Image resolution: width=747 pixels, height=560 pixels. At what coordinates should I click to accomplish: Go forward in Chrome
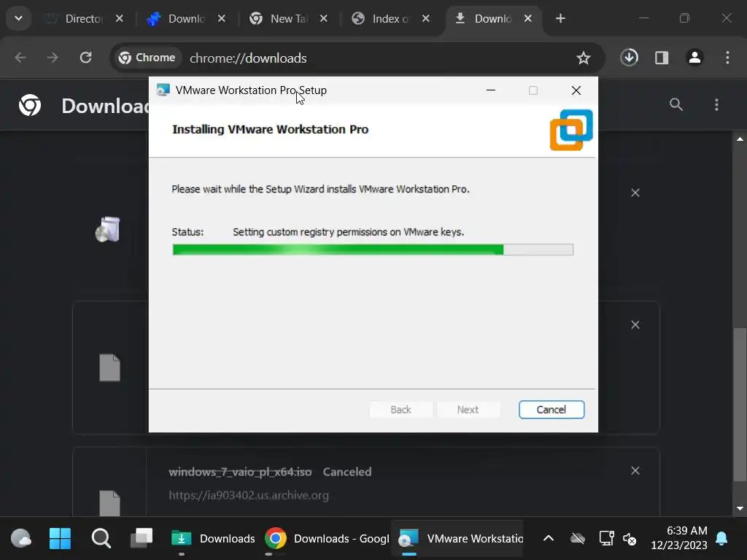(x=53, y=58)
